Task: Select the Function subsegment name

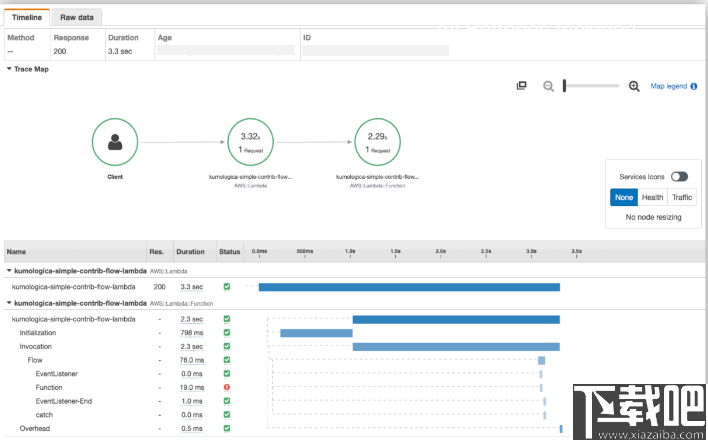Action: pyautogui.click(x=49, y=387)
